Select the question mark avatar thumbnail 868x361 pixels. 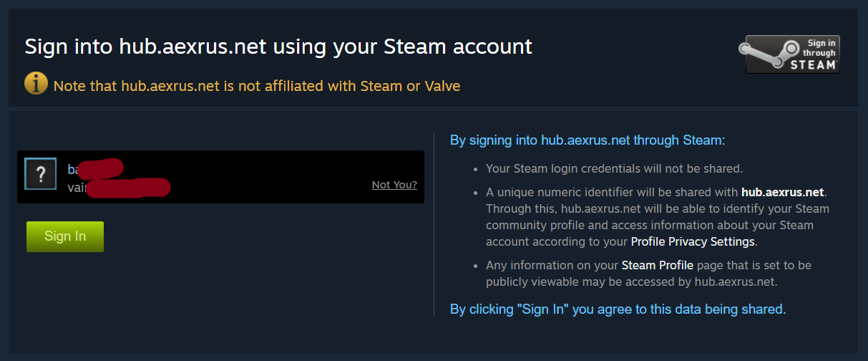(41, 174)
